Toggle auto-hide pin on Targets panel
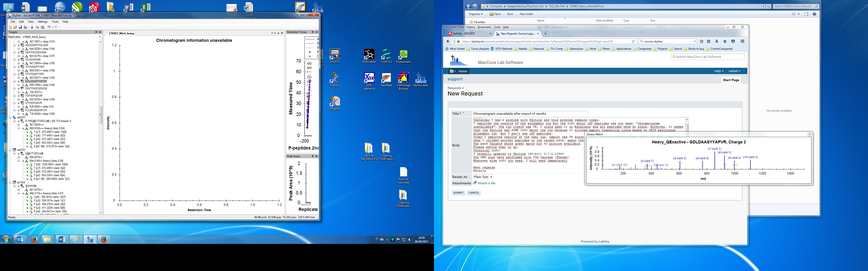868x271 pixels. point(96,32)
